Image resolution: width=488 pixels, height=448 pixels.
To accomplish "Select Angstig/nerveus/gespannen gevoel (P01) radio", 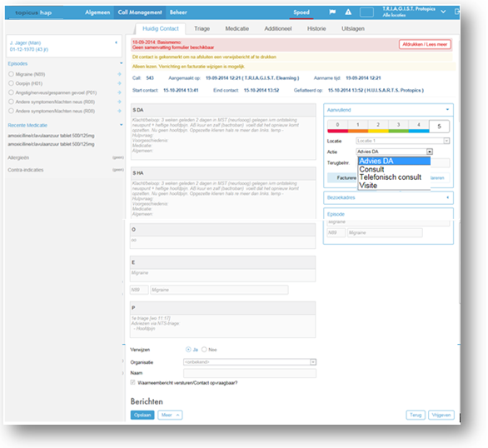I will [x=11, y=92].
